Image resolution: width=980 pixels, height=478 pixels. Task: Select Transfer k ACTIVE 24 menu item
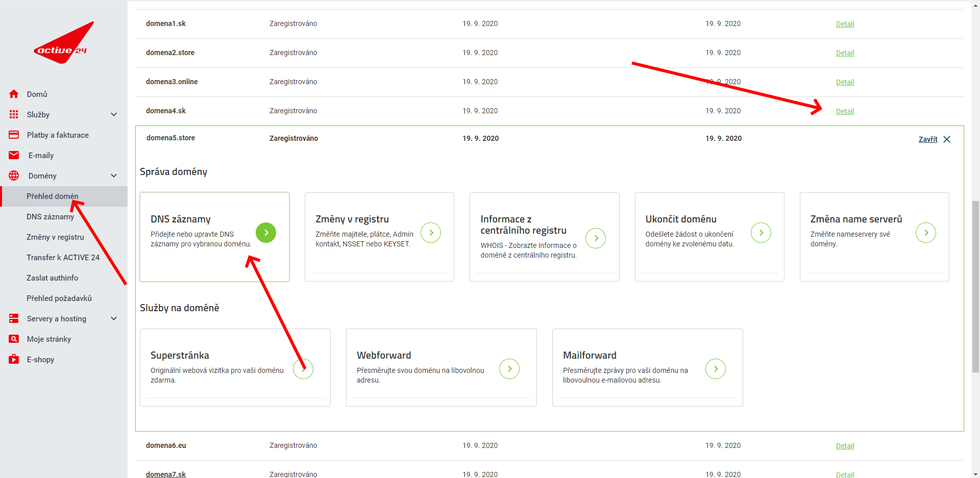(x=63, y=258)
